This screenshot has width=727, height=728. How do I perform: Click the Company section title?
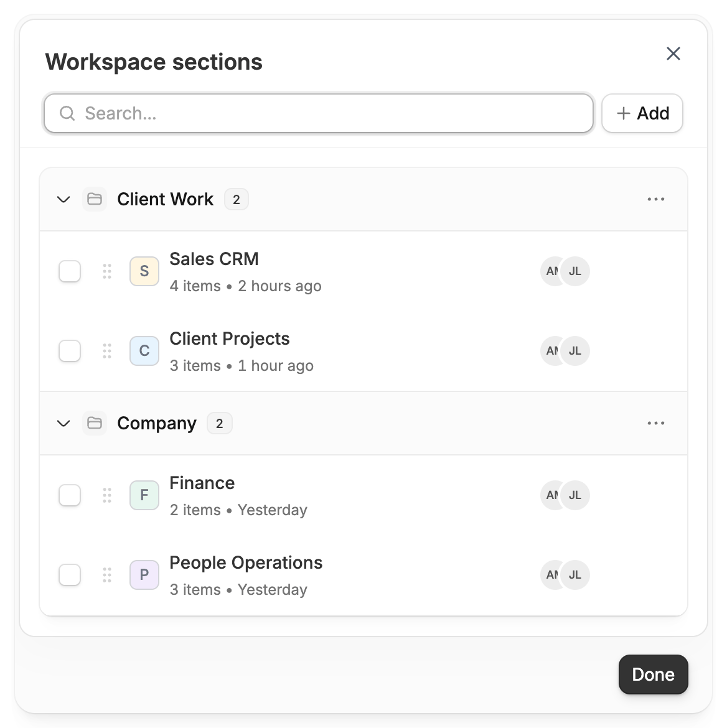(x=157, y=423)
